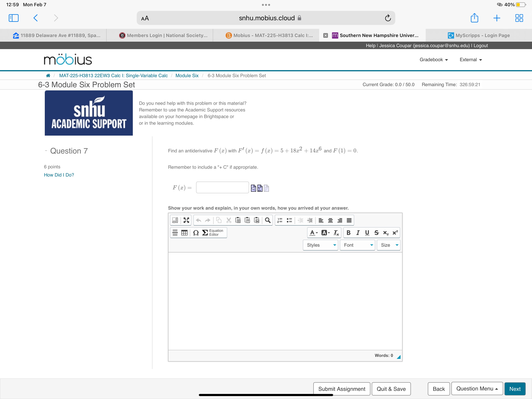532x399 pixels.
Task: Open the Styles dropdown
Action: pyautogui.click(x=320, y=245)
